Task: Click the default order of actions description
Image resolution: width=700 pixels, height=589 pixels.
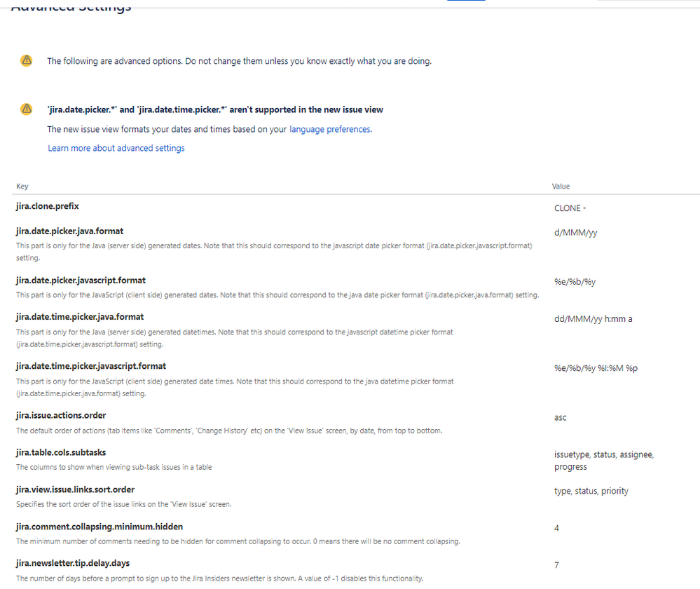Action: pyautogui.click(x=229, y=431)
